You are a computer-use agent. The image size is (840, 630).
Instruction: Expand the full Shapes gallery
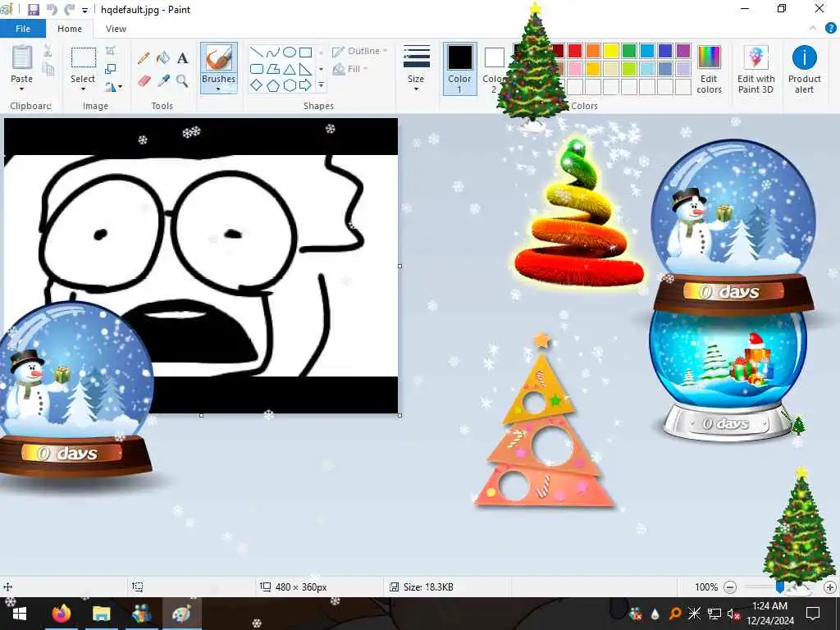click(x=321, y=85)
